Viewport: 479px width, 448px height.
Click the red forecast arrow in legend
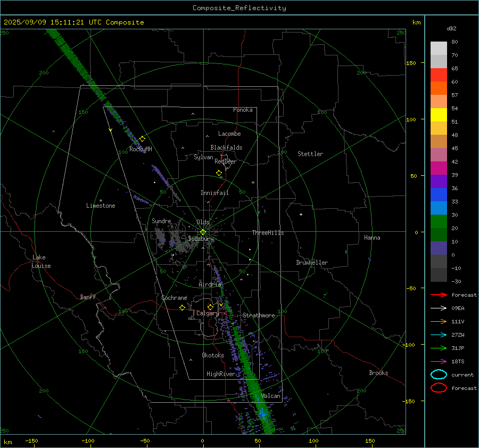point(439,295)
